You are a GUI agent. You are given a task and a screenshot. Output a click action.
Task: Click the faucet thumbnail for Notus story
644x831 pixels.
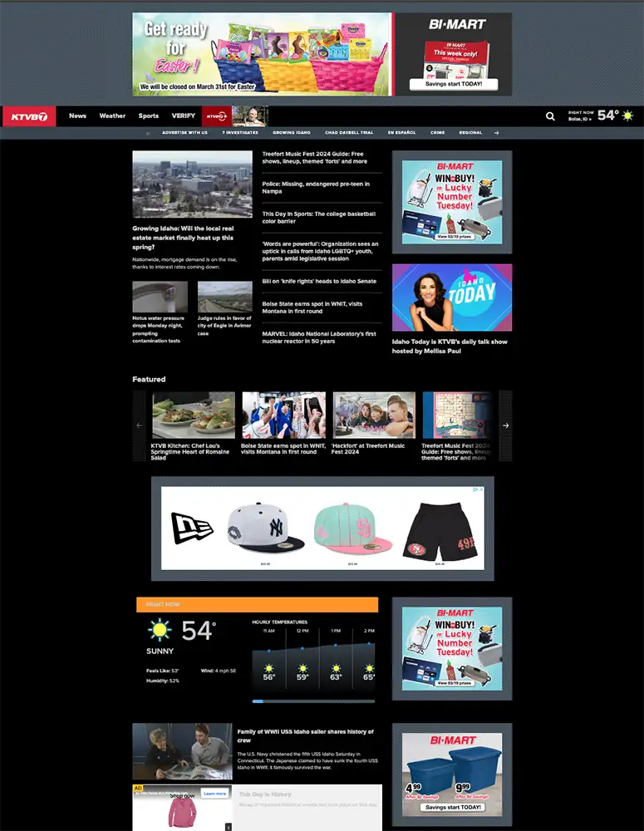(160, 297)
